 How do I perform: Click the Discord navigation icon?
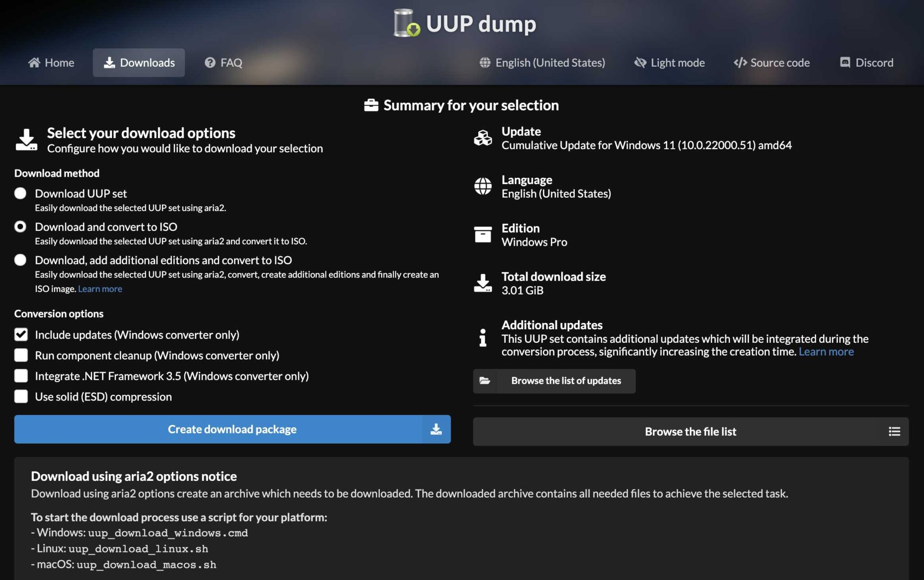(843, 62)
